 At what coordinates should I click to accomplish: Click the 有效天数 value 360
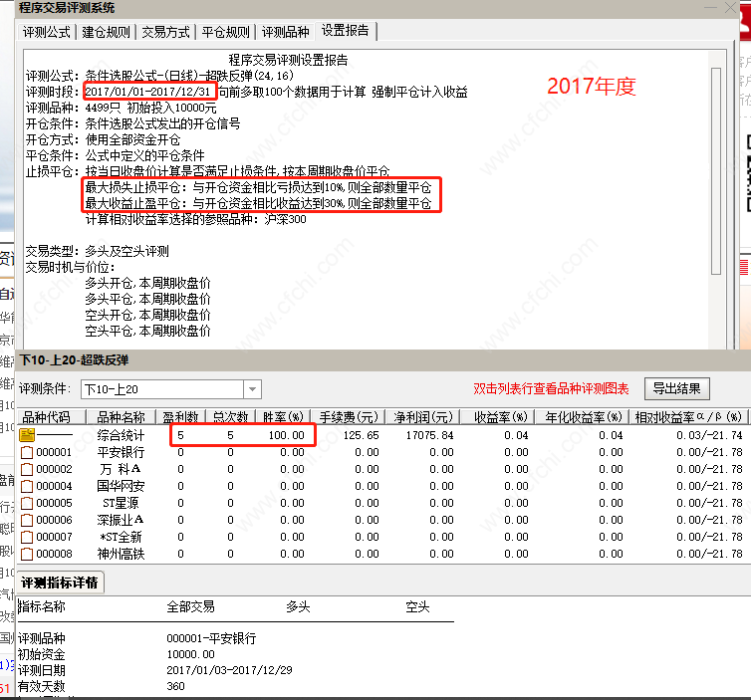coord(175,686)
